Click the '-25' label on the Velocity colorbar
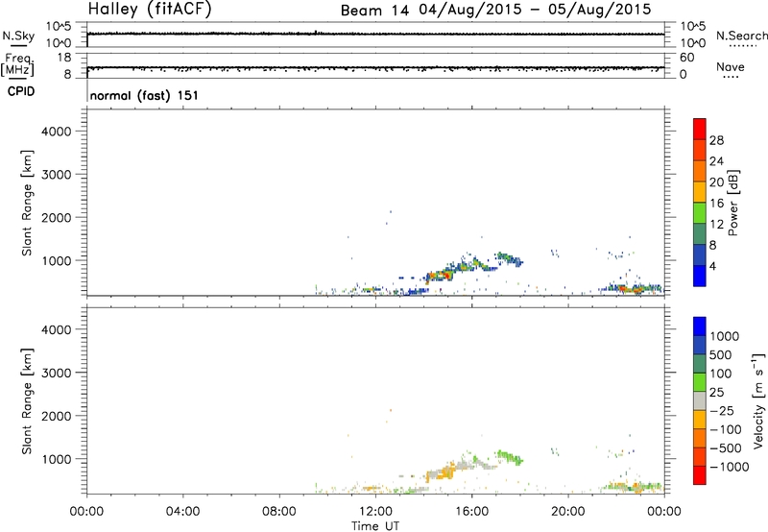This screenshot has width=768, height=532. [722, 410]
